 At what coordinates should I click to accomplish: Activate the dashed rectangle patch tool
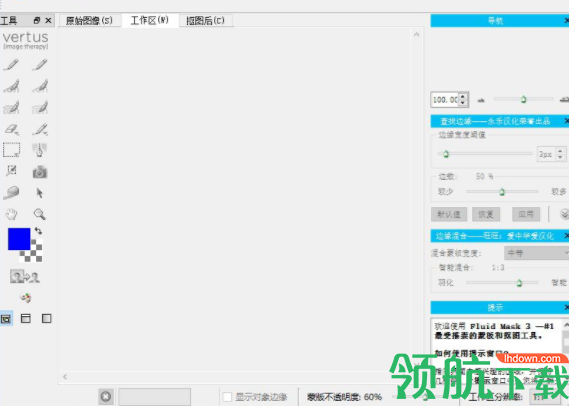[11, 150]
